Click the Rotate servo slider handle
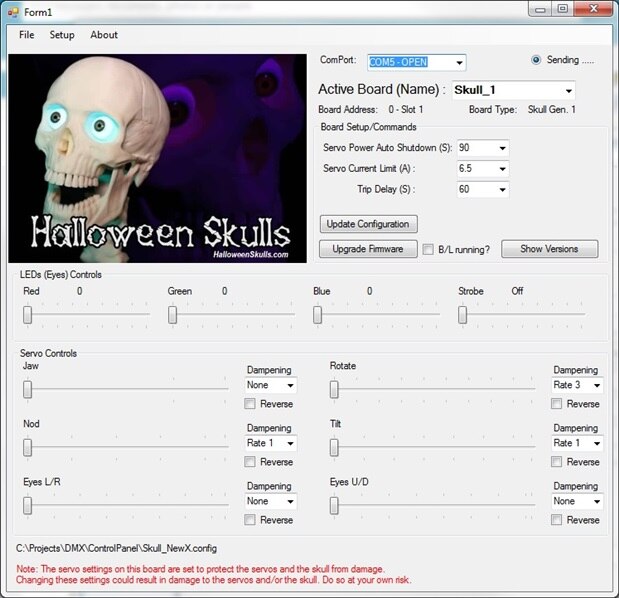619x598 pixels. 334,389
